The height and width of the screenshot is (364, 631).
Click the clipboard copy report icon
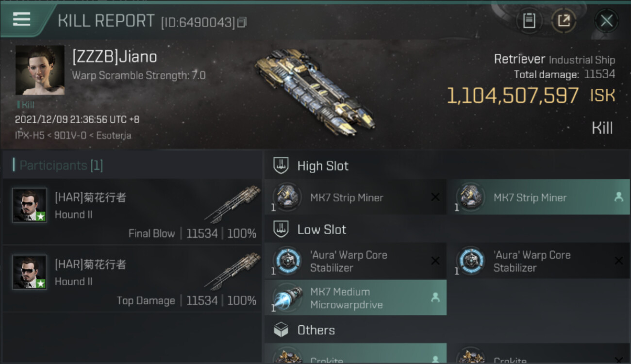pos(529,21)
